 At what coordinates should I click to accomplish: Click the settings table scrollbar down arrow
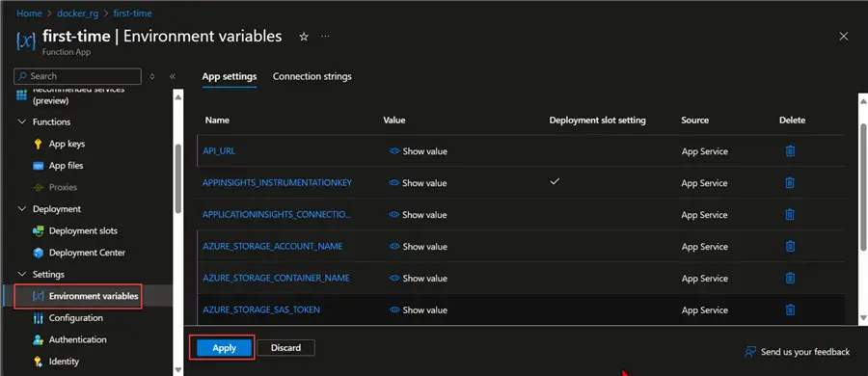863,318
